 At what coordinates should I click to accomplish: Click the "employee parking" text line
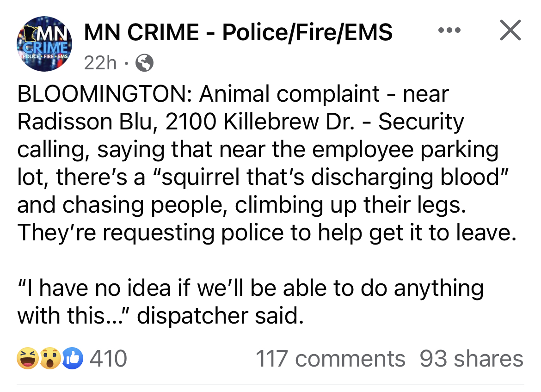tap(405, 149)
